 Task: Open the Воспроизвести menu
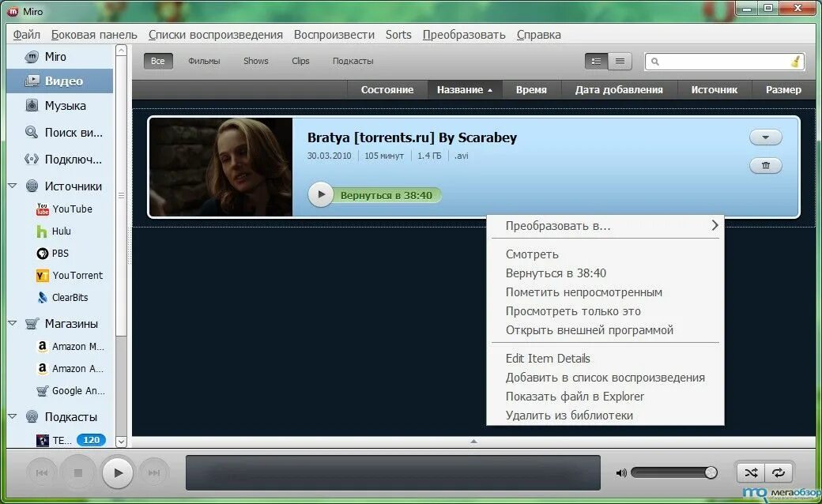point(334,35)
